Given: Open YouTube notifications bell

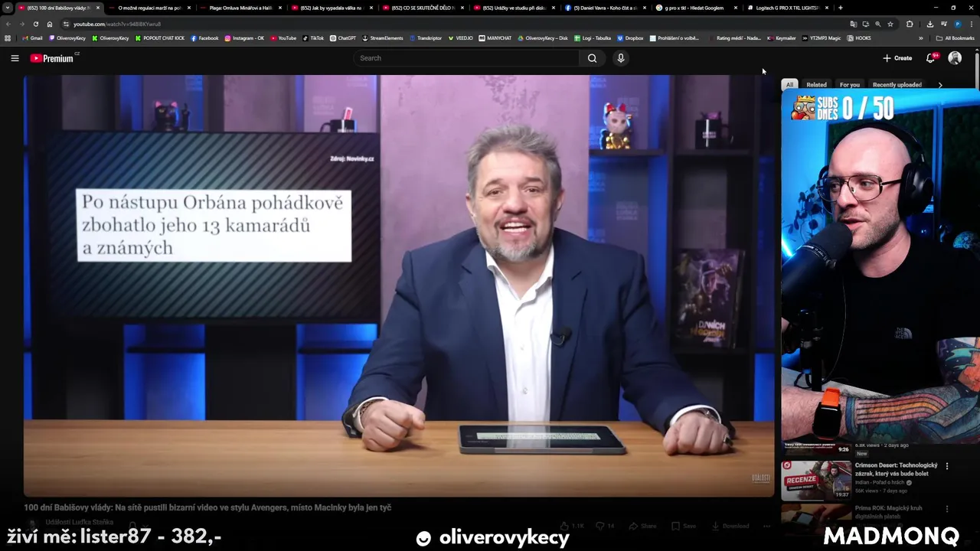Looking at the screenshot, I should point(931,58).
